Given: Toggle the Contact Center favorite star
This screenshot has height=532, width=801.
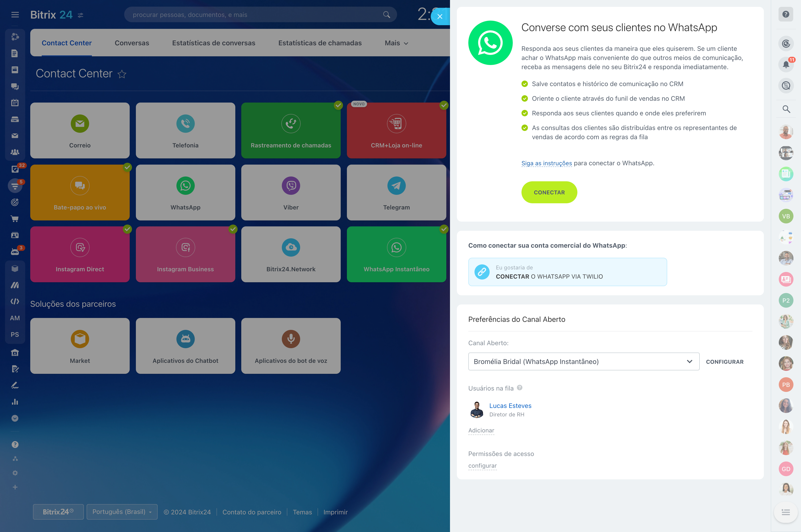Looking at the screenshot, I should (122, 74).
